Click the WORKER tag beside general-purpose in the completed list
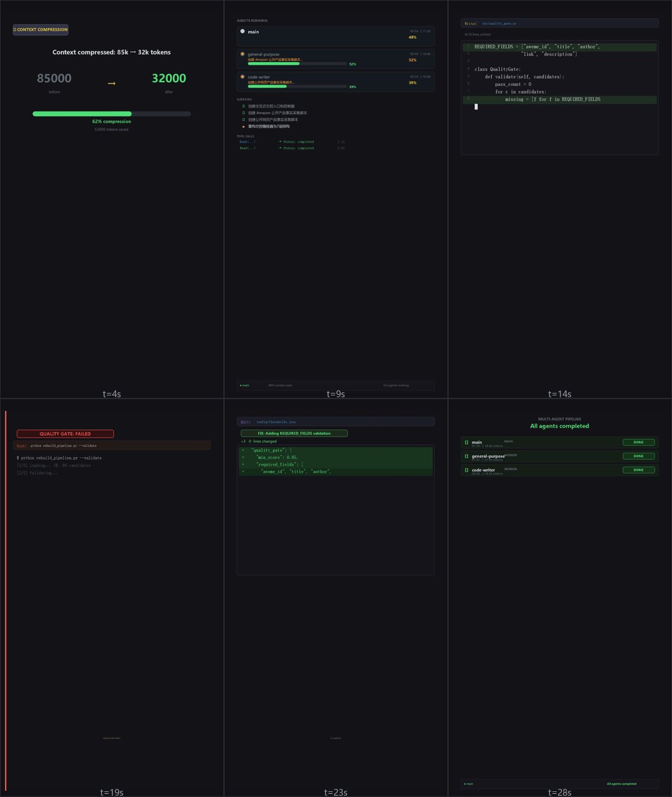Viewport: 672px width, 797px height. 511,455
